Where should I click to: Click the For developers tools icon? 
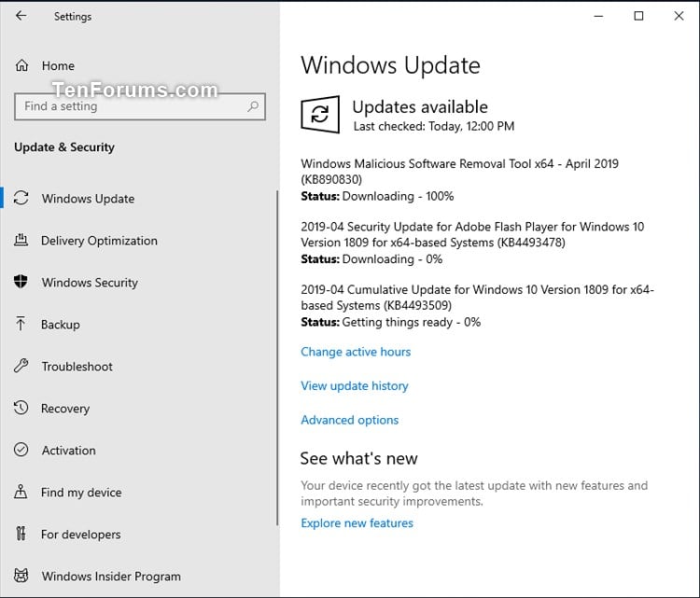pos(21,534)
